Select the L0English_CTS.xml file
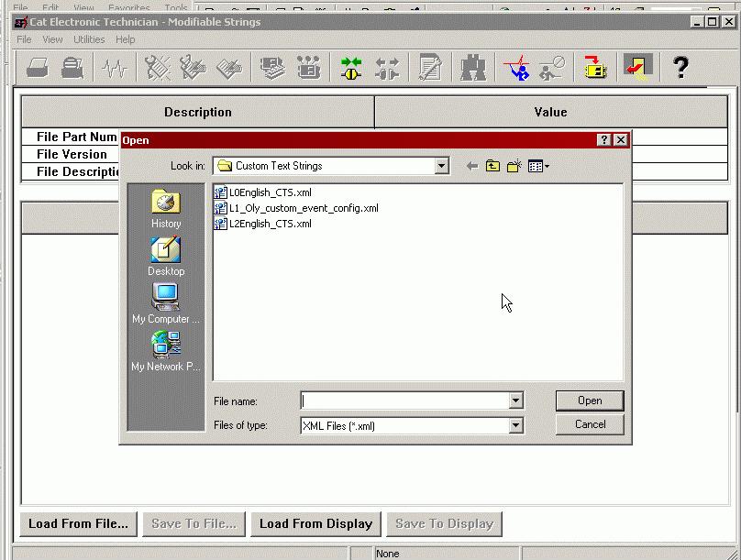 (x=263, y=192)
